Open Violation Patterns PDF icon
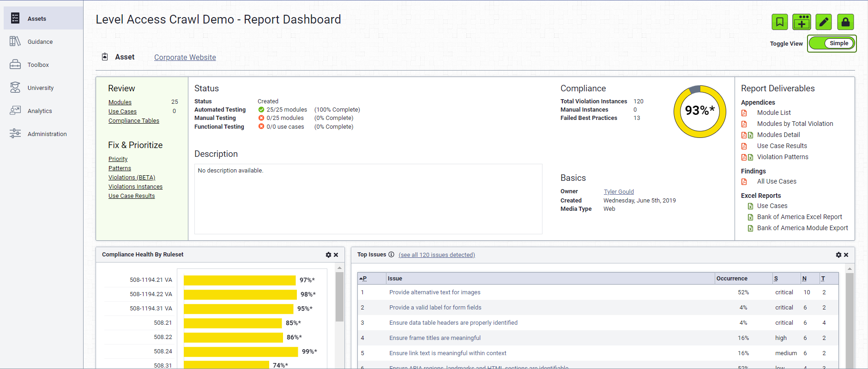The height and width of the screenshot is (369, 868). coord(744,157)
